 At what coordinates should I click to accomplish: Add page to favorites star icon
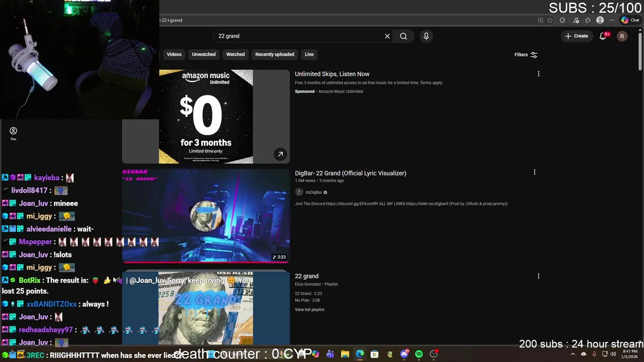point(550,20)
